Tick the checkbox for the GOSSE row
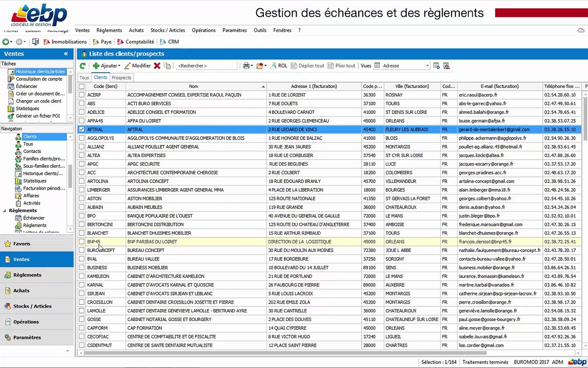Screen dimensions: 588x368 coord(82,319)
